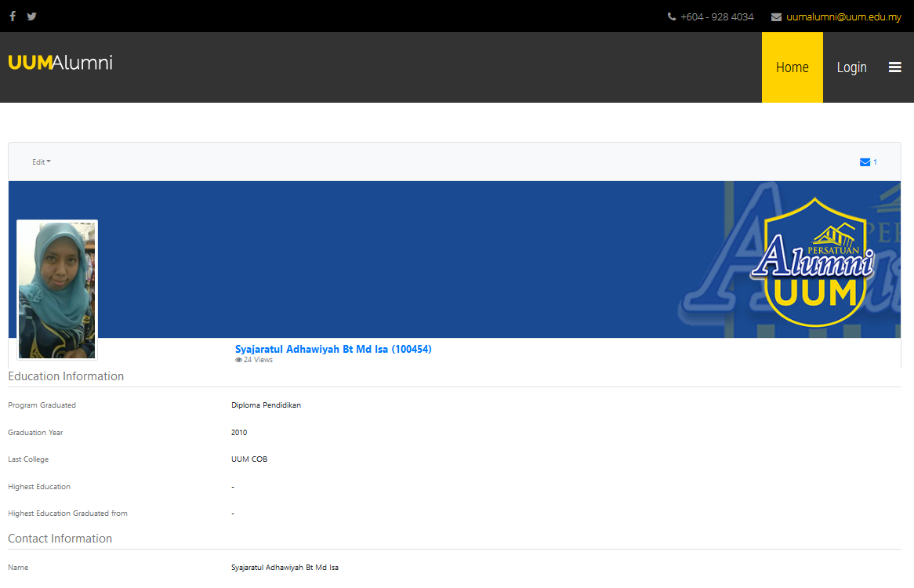Click the Last College label

28,459
